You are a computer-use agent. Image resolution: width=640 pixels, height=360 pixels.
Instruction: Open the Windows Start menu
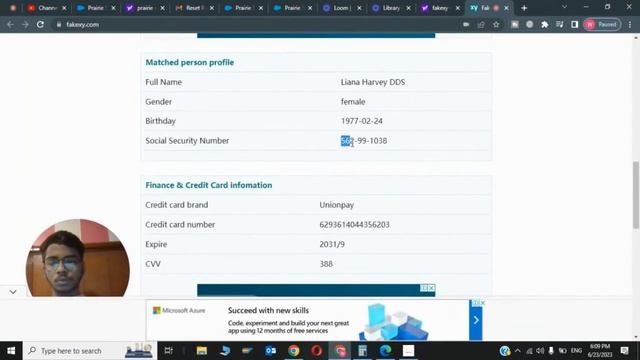[x=11, y=351]
